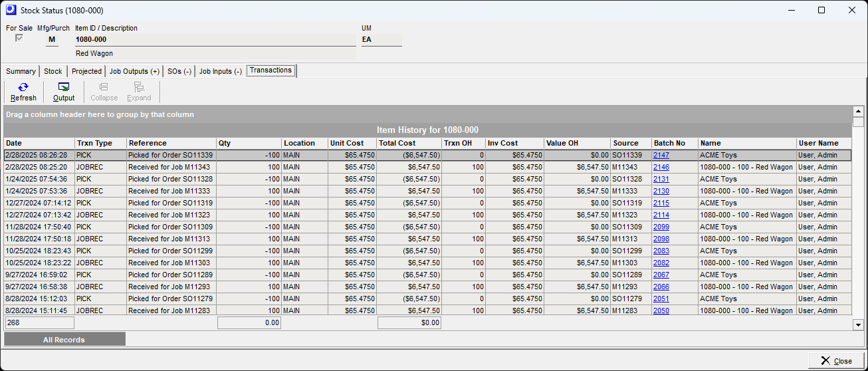The height and width of the screenshot is (371, 868).
Task: Open batch number 2098 link
Action: (x=661, y=239)
